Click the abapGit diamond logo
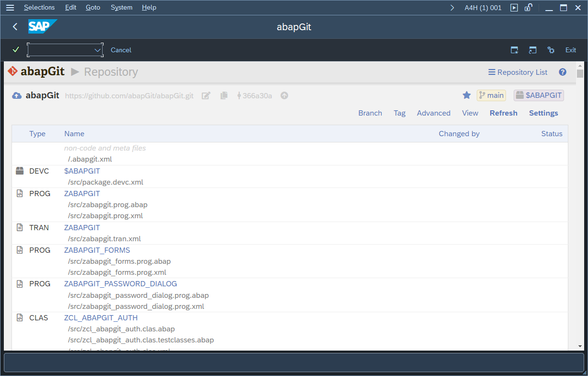Viewport: 588px width, 376px height. click(12, 71)
